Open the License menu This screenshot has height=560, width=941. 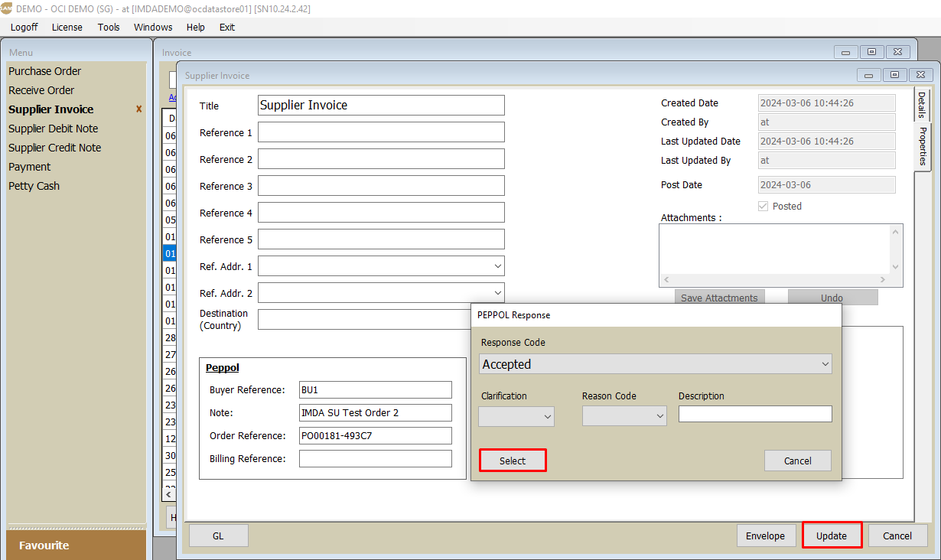point(67,27)
